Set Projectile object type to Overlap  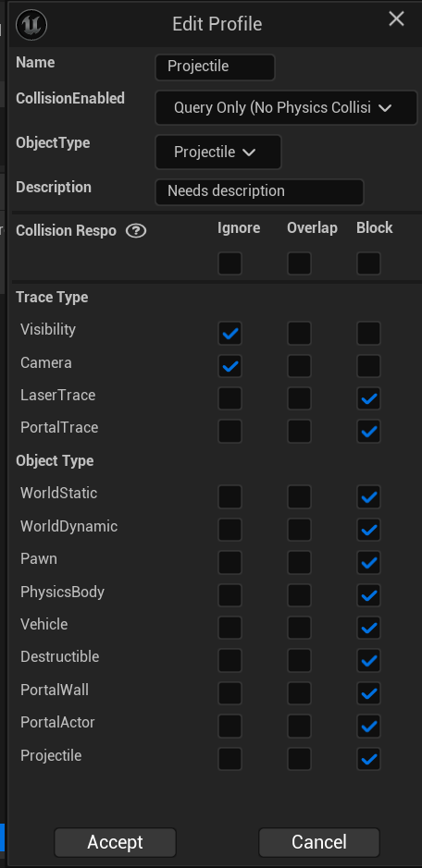[300, 759]
